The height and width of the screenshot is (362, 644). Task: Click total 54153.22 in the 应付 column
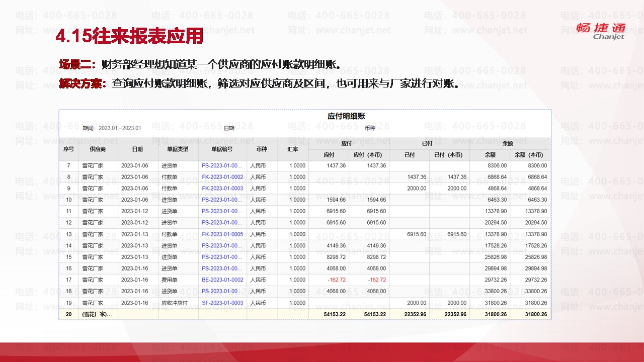tap(336, 314)
